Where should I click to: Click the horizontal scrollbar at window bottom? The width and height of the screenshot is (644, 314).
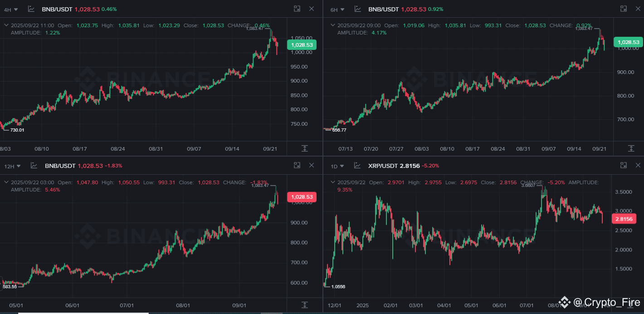(x=83, y=313)
